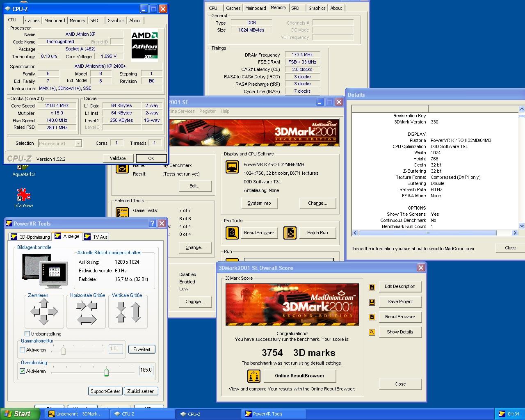Image resolution: width=525 pixels, height=420 pixels.
Task: Open the Help menu in 3DMark2001 SE
Action: tap(225, 111)
